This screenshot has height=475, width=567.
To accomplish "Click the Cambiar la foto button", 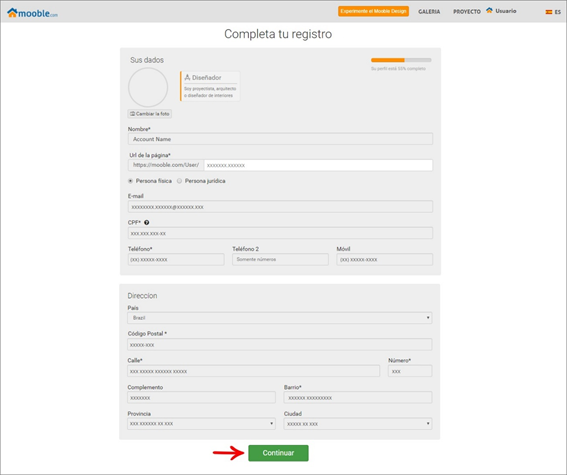I will click(x=150, y=114).
